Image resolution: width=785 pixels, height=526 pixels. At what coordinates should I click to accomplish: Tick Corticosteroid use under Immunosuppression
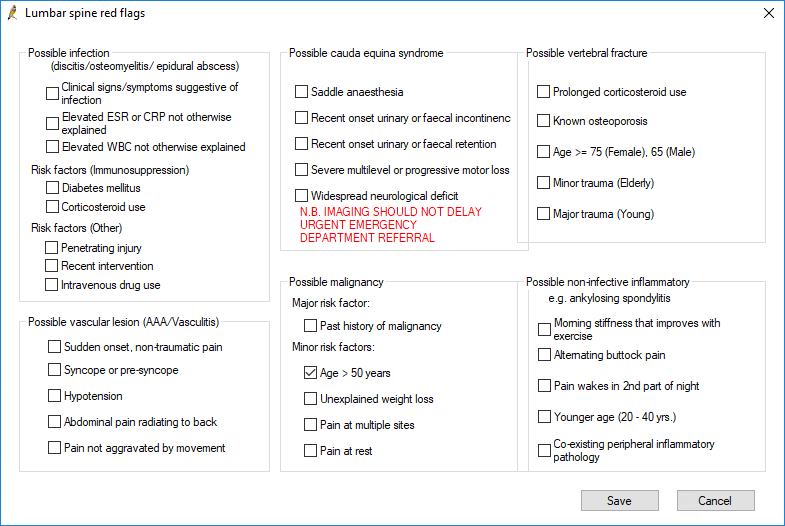(53, 207)
